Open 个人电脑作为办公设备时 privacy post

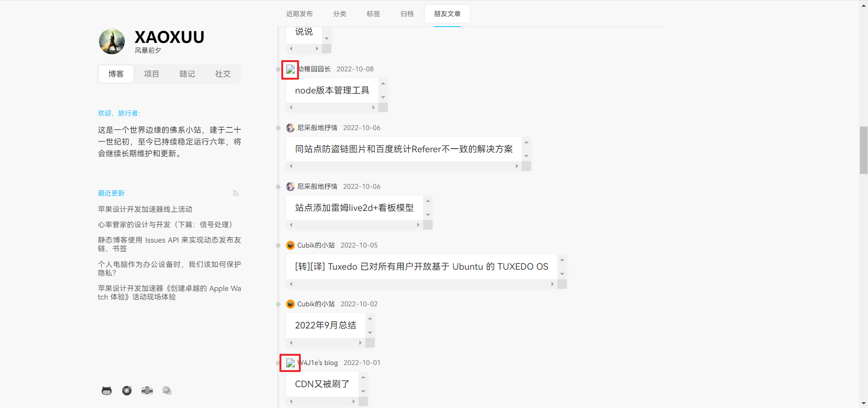click(x=170, y=268)
